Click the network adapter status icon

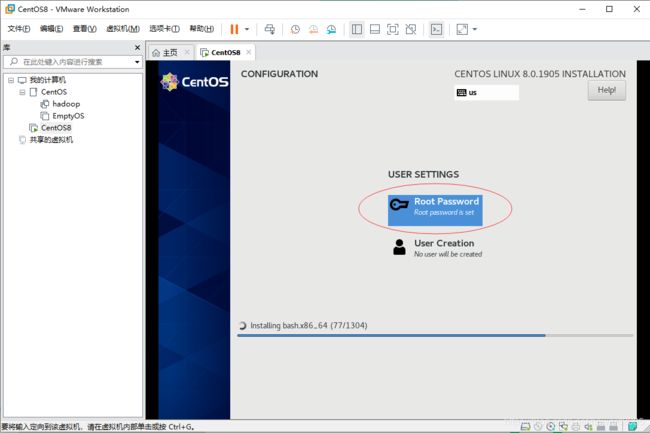[x=563, y=426]
